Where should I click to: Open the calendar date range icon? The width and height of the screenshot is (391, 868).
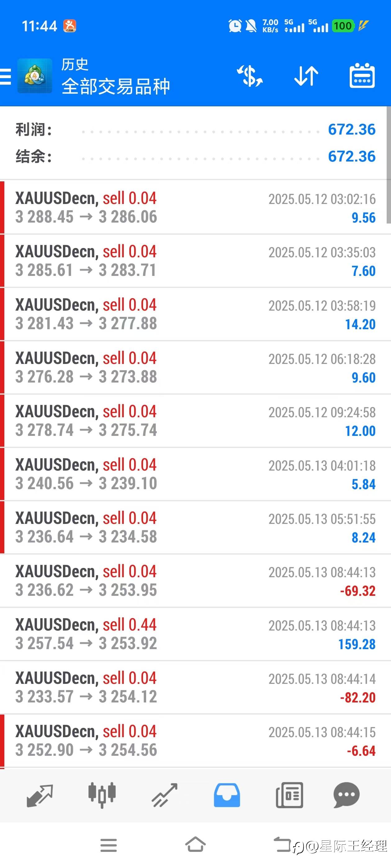tap(362, 75)
